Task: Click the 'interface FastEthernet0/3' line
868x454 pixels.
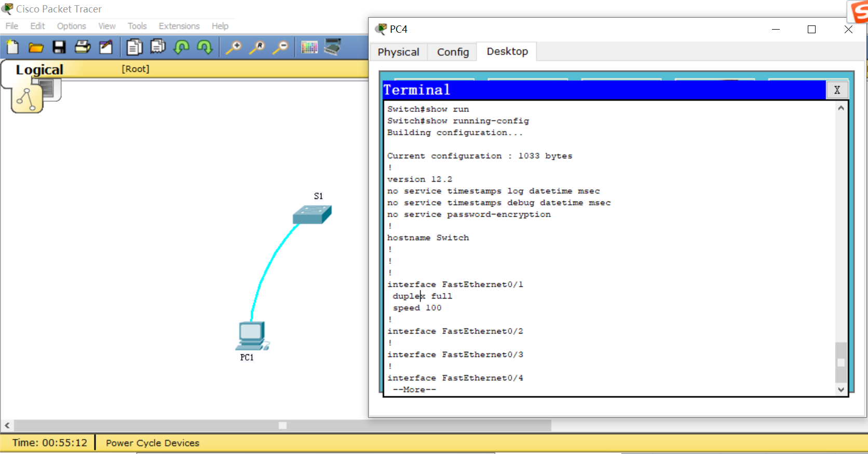Action: click(x=455, y=355)
